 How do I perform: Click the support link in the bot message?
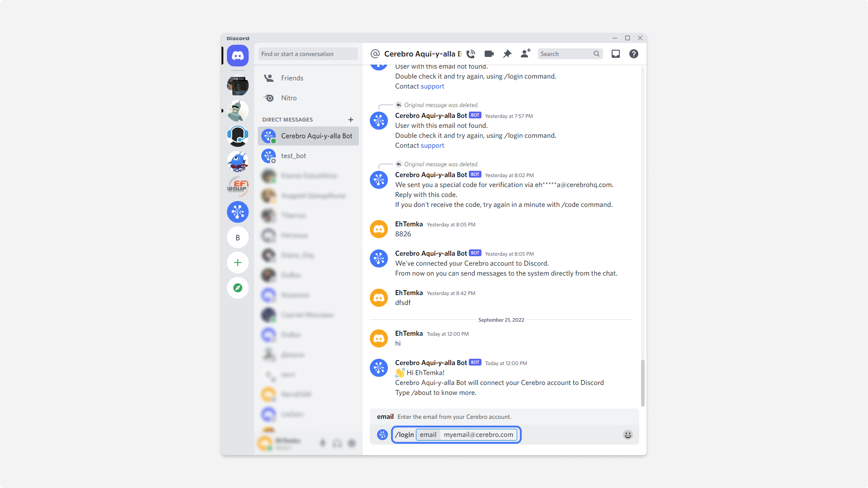pyautogui.click(x=432, y=145)
